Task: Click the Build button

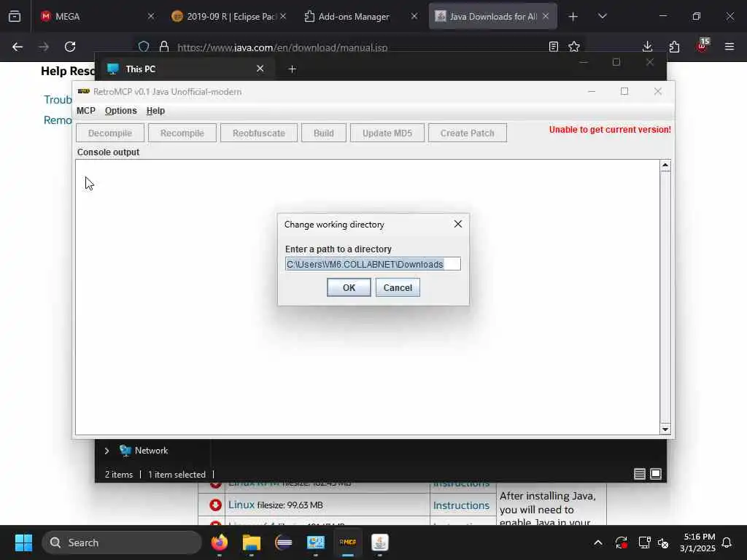Action: [x=323, y=133]
